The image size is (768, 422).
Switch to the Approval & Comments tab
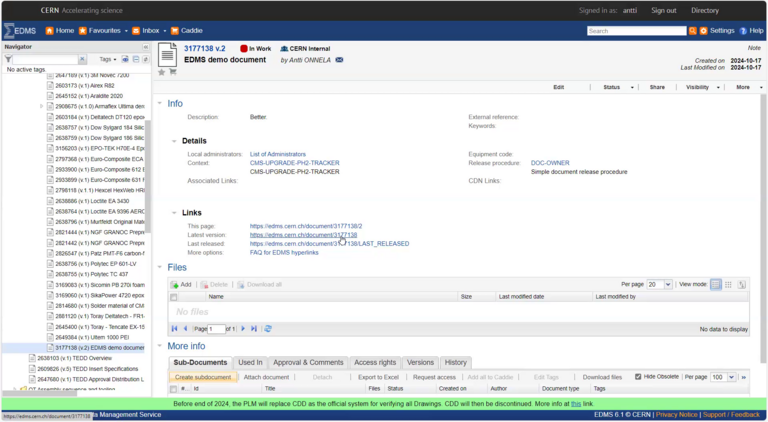click(308, 362)
